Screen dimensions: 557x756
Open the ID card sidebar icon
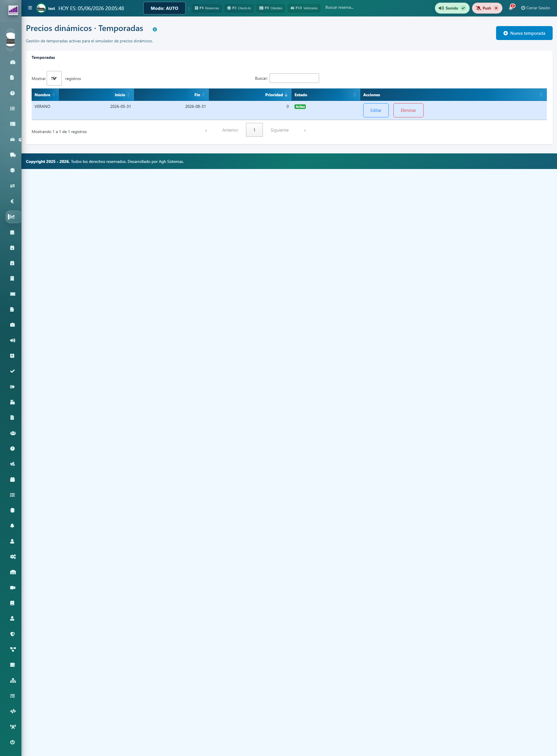point(12,124)
